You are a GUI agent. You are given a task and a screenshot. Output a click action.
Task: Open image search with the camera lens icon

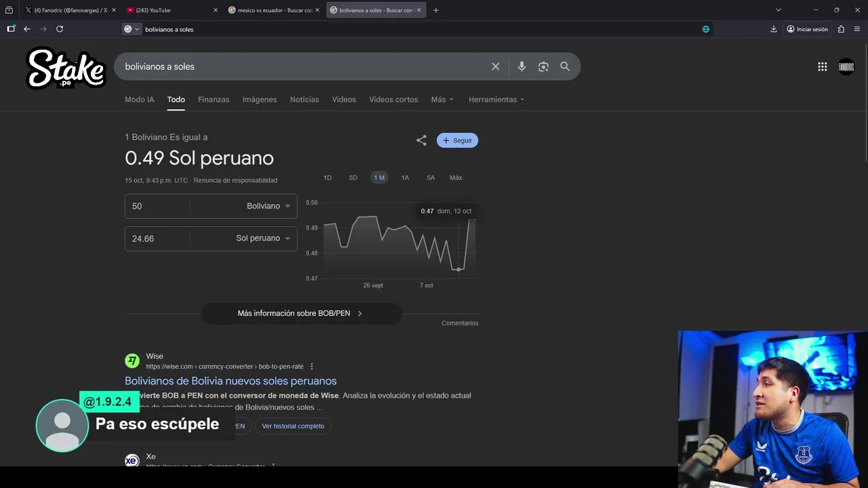point(543,66)
